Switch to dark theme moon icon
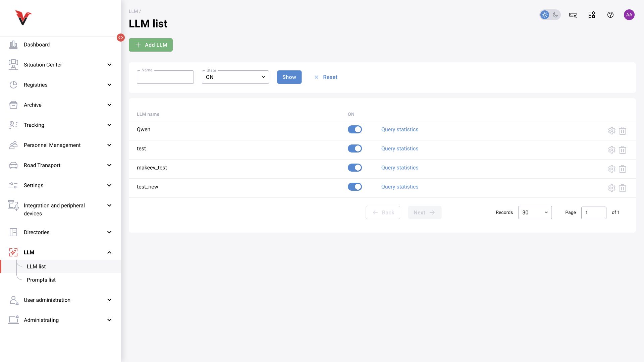This screenshot has width=644, height=362. pos(555,15)
